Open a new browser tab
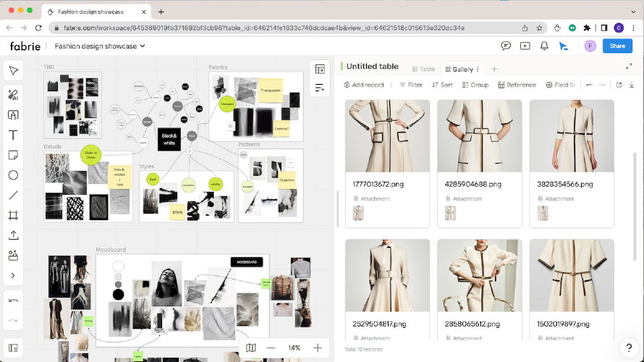The image size is (644, 362). click(161, 12)
